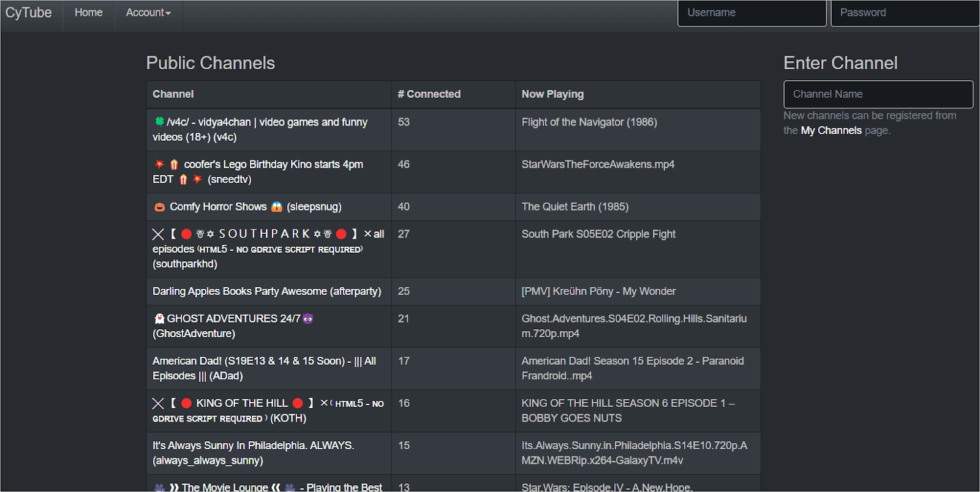Click the first popcorn emoji before coofer's Lego

(x=174, y=164)
